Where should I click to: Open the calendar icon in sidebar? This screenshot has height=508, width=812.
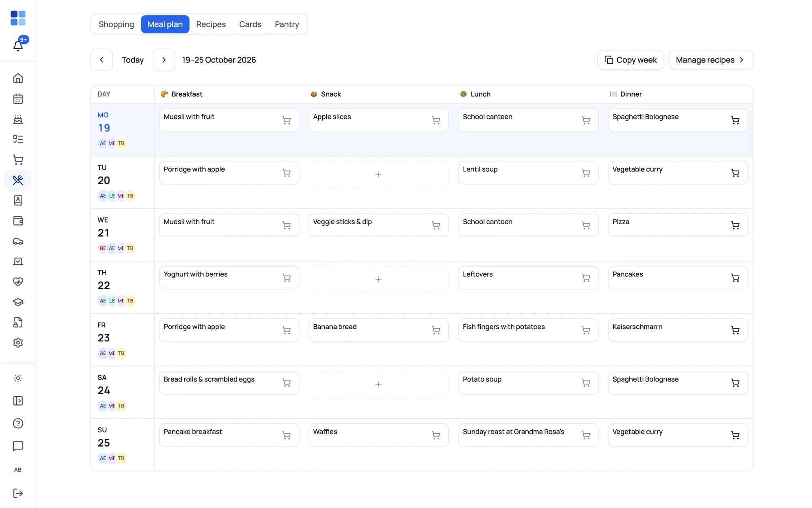(x=18, y=99)
